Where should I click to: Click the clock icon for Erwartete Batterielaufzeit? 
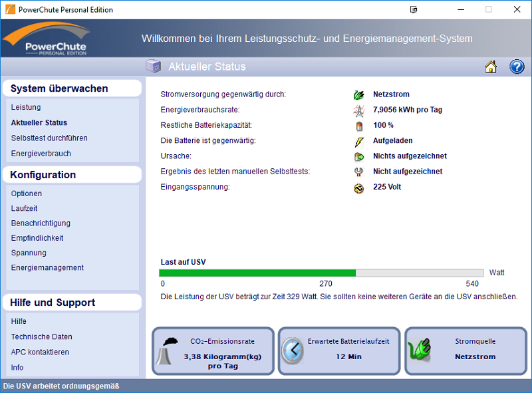[x=292, y=350]
